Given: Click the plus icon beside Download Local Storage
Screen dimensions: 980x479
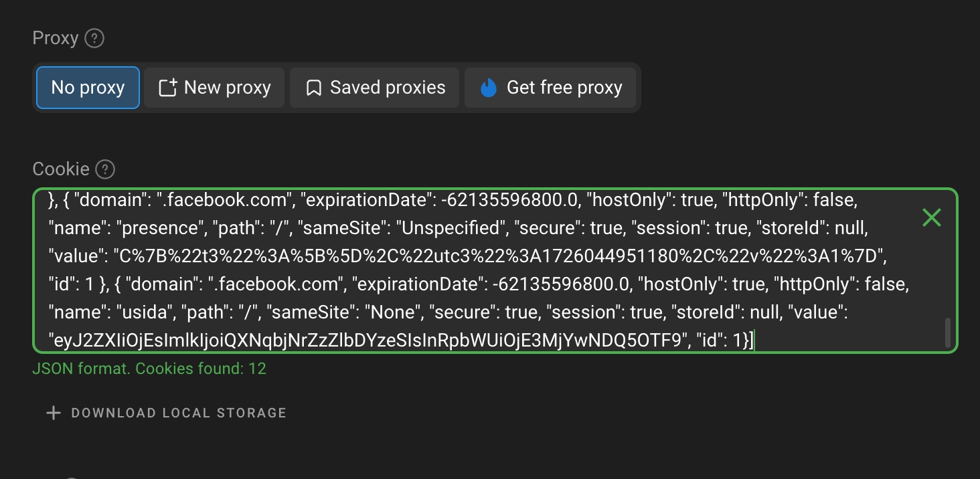Looking at the screenshot, I should (53, 413).
